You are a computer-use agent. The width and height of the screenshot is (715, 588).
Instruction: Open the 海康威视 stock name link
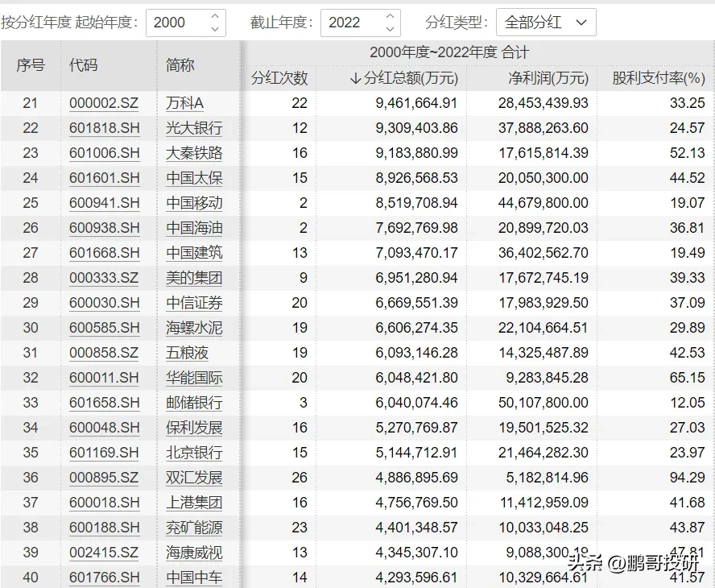click(194, 553)
